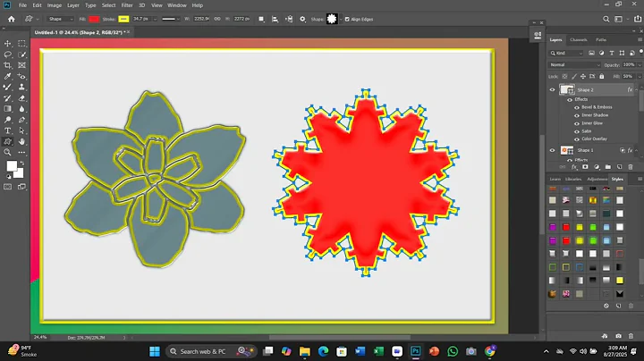Select the Eyedropper tool
644x361 pixels.
pos(7,76)
